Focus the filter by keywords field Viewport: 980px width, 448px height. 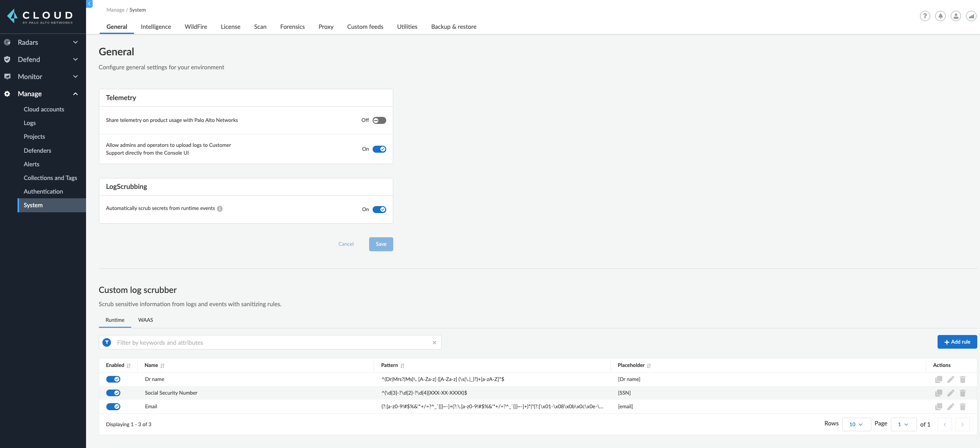click(273, 342)
